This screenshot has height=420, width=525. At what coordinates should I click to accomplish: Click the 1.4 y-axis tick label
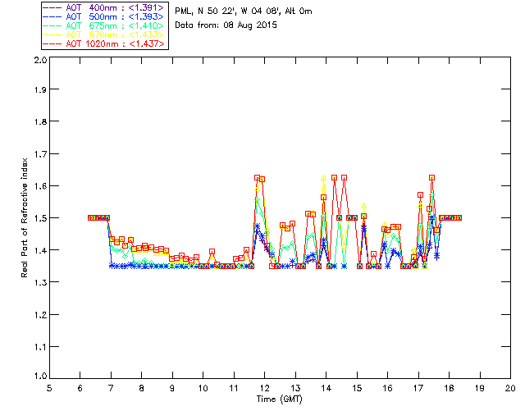coord(40,250)
